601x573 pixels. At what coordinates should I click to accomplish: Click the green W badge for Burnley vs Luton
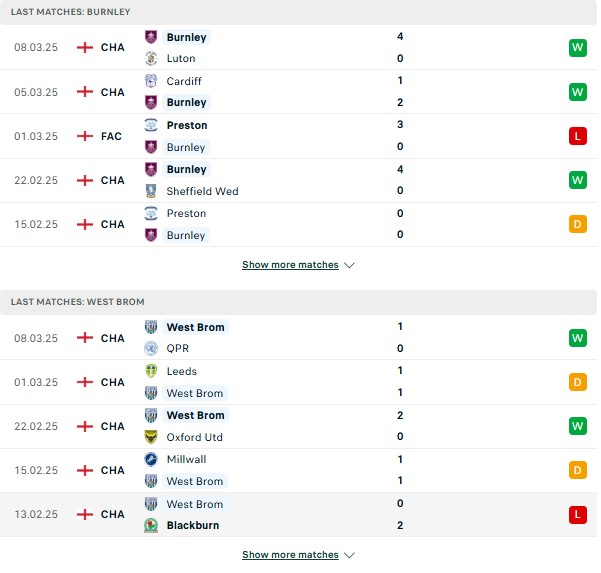point(578,48)
